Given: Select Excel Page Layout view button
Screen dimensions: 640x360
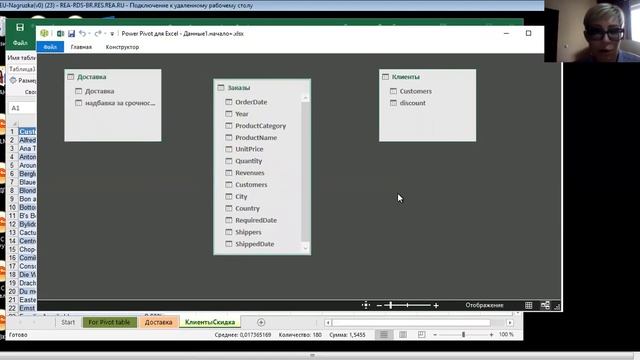Looking at the screenshot, I should 403,335.
